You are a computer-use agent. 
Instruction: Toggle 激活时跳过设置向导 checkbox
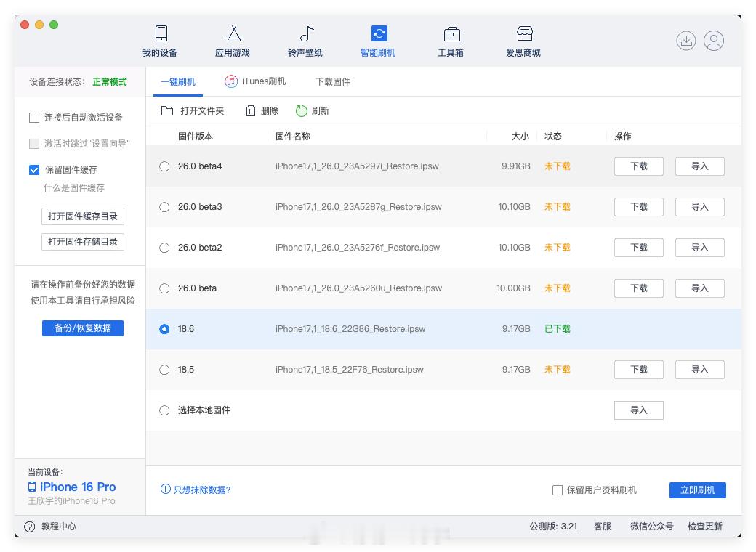coord(34,144)
